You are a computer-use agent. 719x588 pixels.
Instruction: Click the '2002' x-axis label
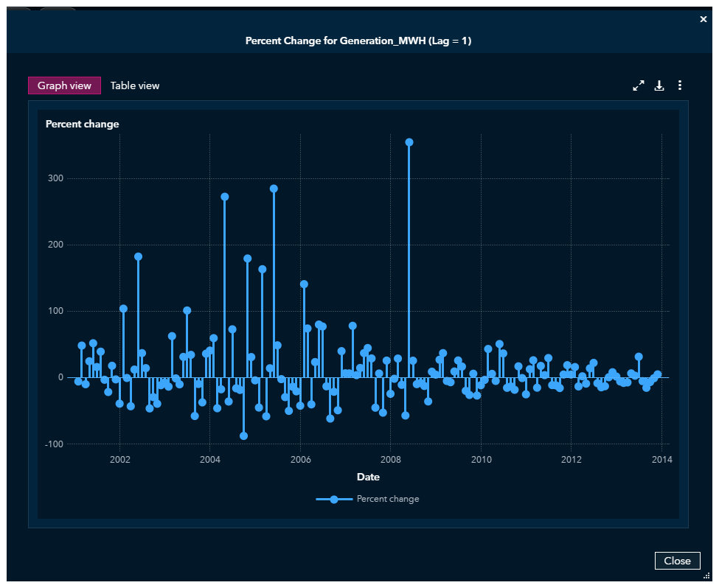119,460
